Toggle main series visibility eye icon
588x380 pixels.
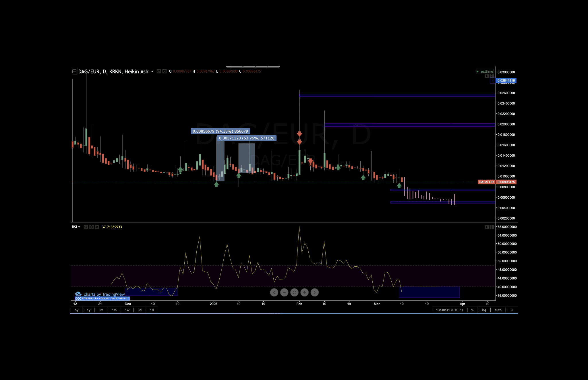point(159,71)
